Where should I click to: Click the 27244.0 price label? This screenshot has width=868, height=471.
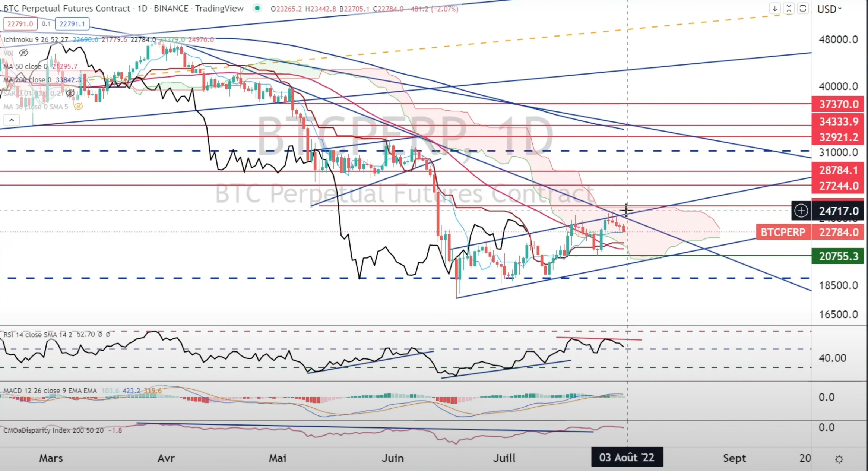pyautogui.click(x=838, y=186)
